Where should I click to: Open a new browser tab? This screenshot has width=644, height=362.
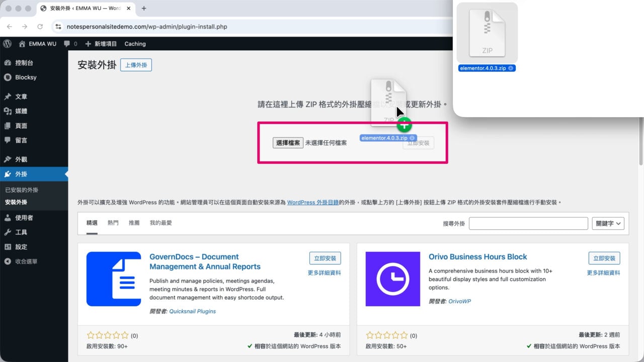pyautogui.click(x=144, y=9)
